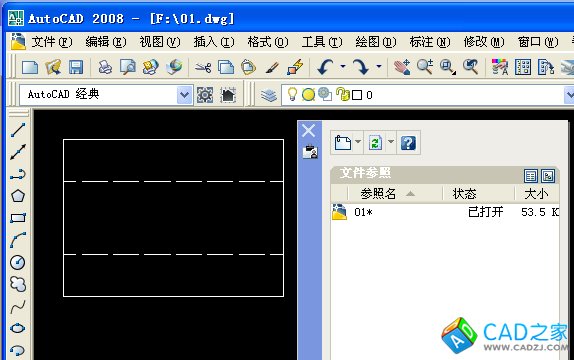Open the refresh references dropdown arrow
The height and width of the screenshot is (360, 574).
click(x=391, y=142)
